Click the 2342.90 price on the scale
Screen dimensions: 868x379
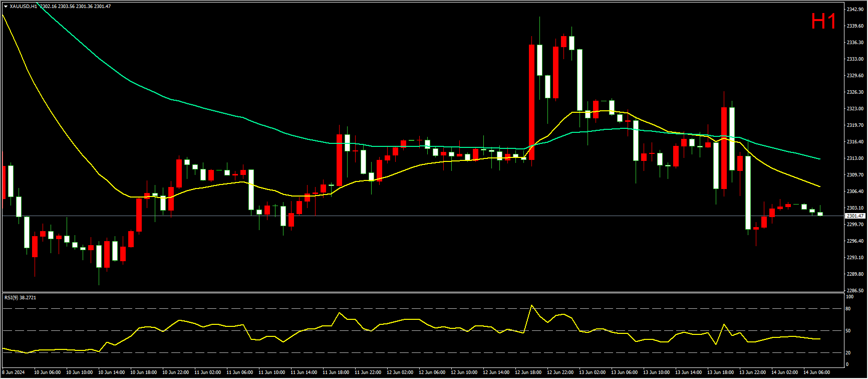pyautogui.click(x=854, y=10)
